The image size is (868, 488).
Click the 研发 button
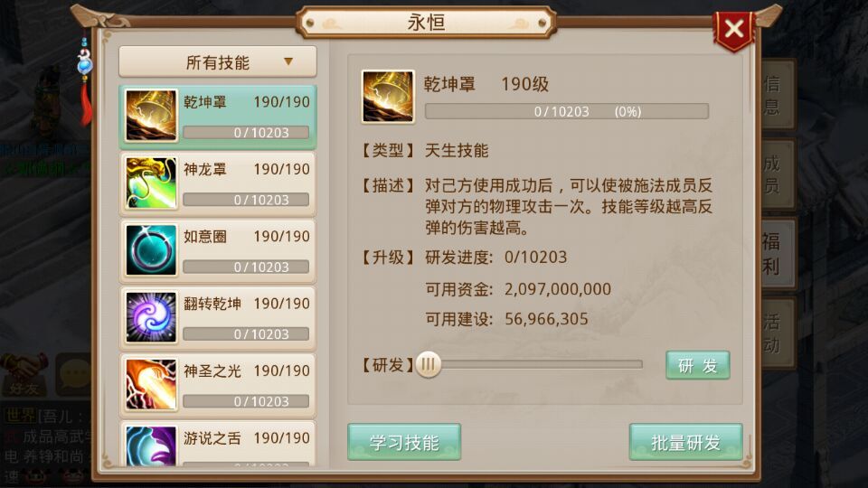pyautogui.click(x=697, y=365)
